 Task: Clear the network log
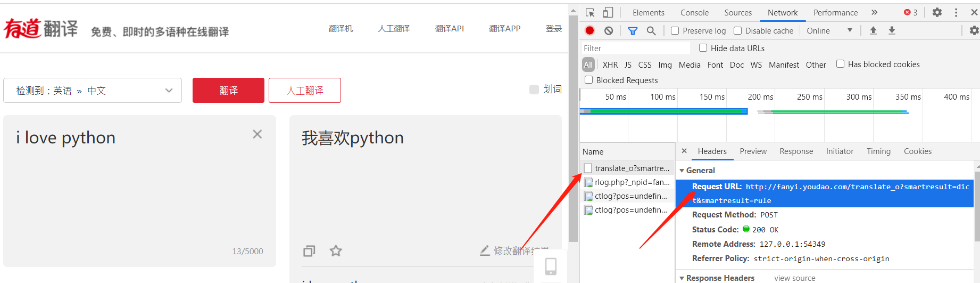(609, 31)
